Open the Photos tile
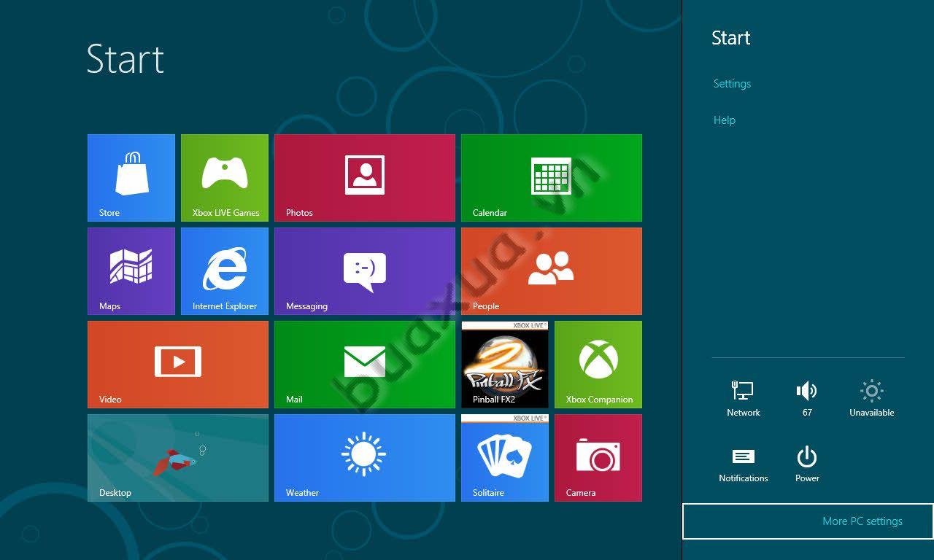 (365, 178)
